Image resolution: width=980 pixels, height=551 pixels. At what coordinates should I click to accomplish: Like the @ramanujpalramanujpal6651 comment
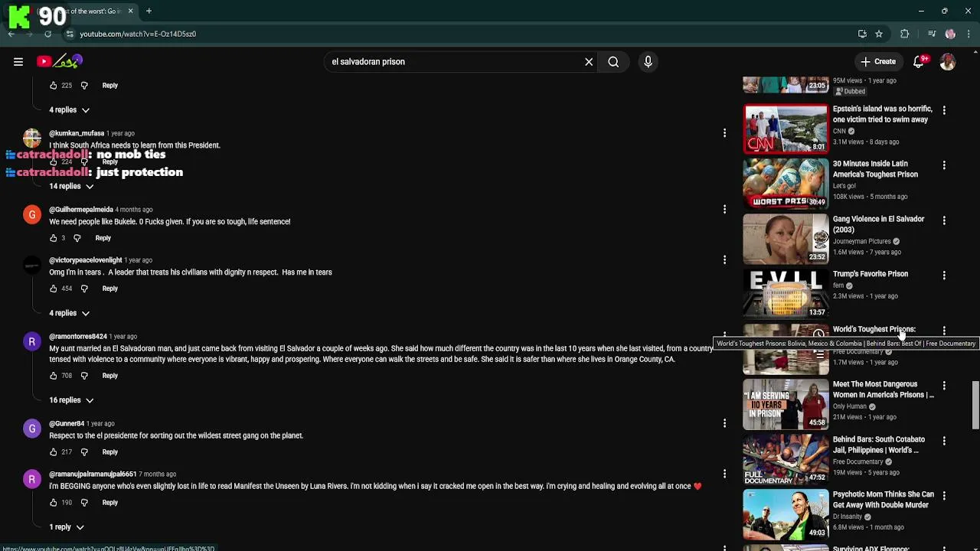pos(53,503)
